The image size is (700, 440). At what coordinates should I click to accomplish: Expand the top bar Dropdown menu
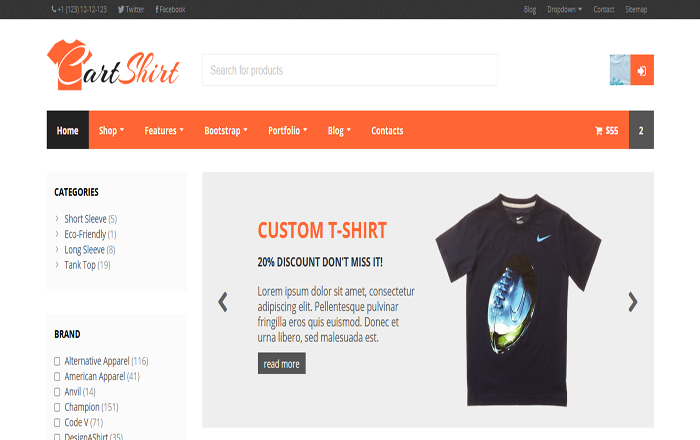tap(565, 9)
